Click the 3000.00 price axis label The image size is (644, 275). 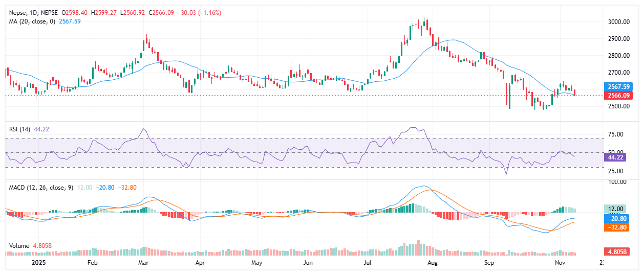point(618,22)
